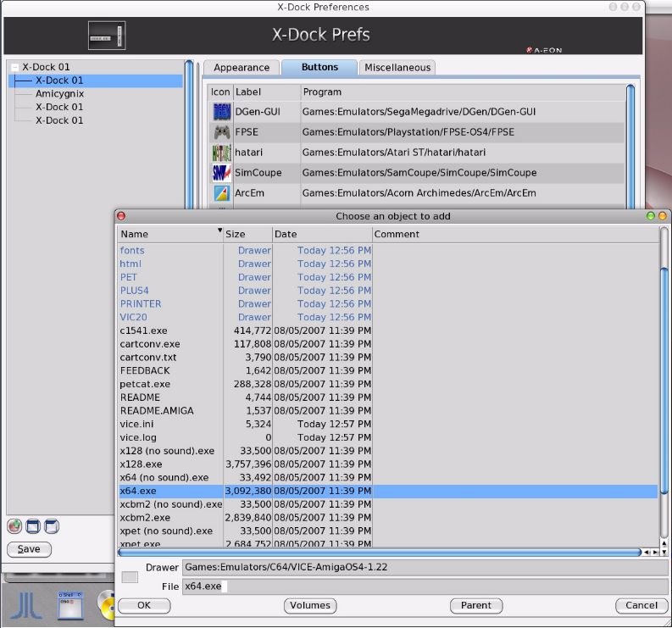Select the c1541.exe file
The width and height of the screenshot is (672, 628).
point(143,331)
